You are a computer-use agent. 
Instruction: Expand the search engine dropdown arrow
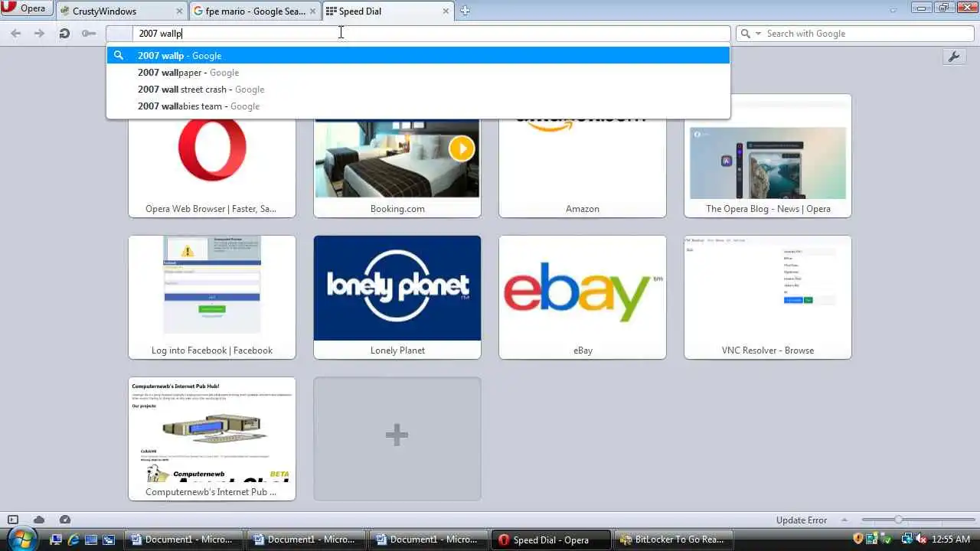click(x=758, y=34)
